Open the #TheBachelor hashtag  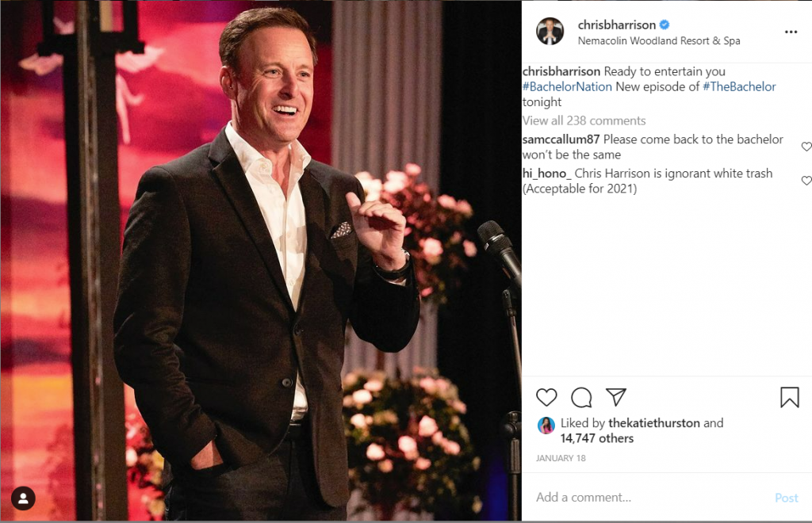pos(739,86)
